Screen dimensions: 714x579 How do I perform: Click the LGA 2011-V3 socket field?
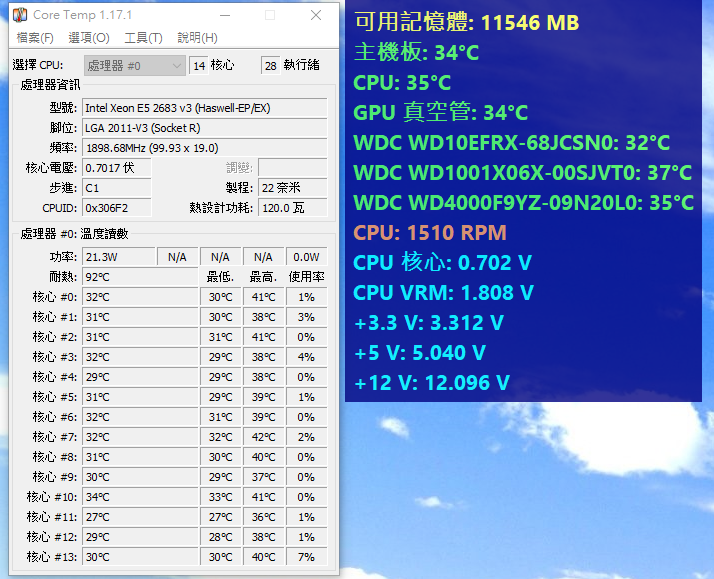pyautogui.click(x=204, y=128)
